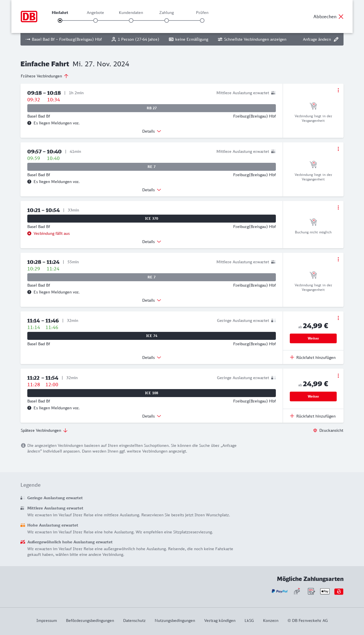The height and width of the screenshot is (635, 364).
Task: Expand Details for the 09:18 RB 27 connection
Action: [x=152, y=131]
